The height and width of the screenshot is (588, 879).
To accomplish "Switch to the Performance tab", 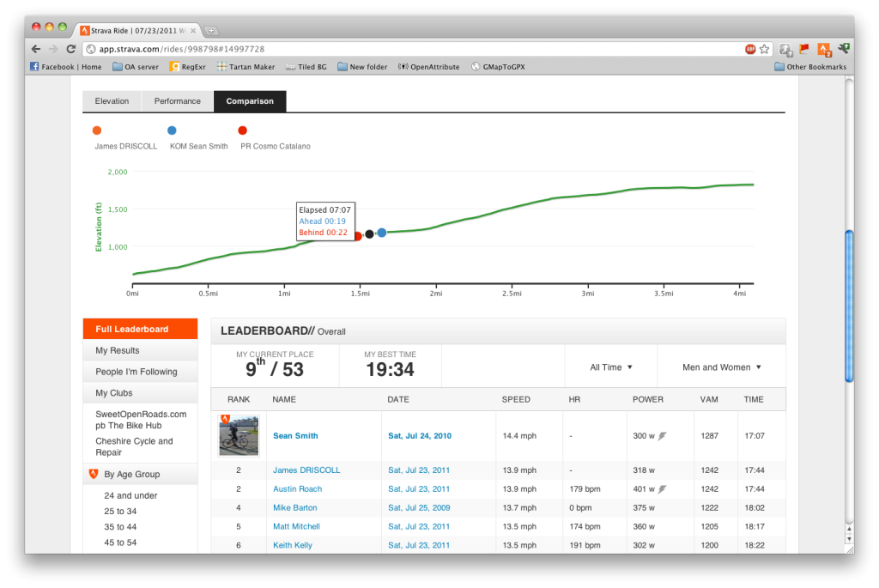I will tap(178, 101).
